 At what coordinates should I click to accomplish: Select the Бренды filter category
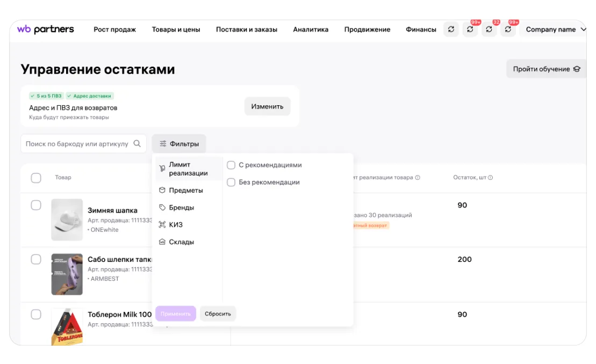(x=181, y=208)
